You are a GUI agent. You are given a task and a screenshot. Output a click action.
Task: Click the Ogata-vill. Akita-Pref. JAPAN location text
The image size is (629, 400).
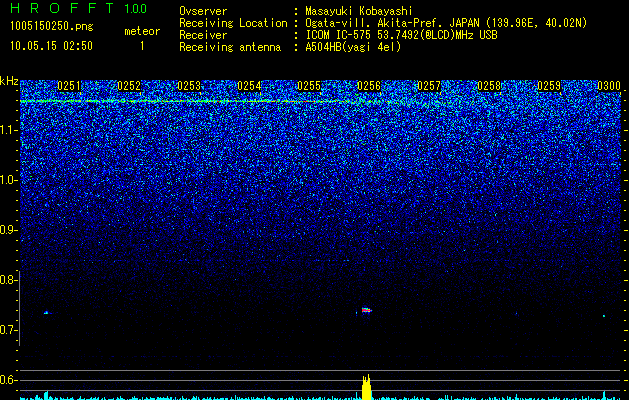click(446, 23)
